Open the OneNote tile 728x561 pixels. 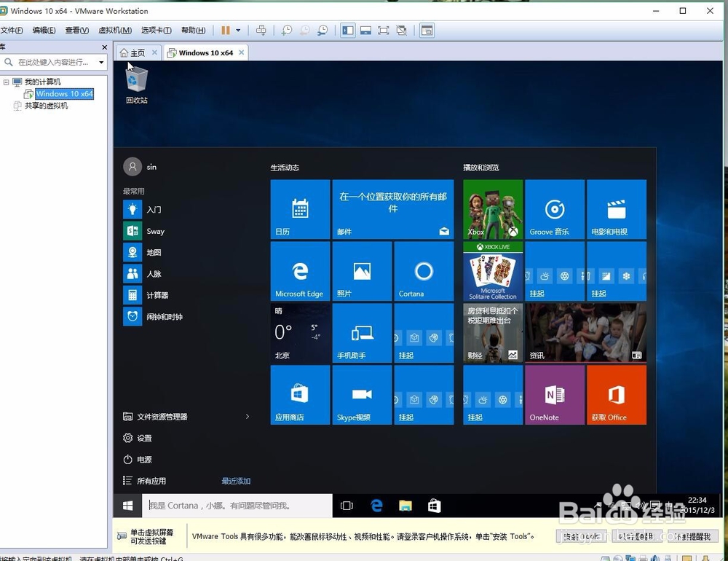555,394
